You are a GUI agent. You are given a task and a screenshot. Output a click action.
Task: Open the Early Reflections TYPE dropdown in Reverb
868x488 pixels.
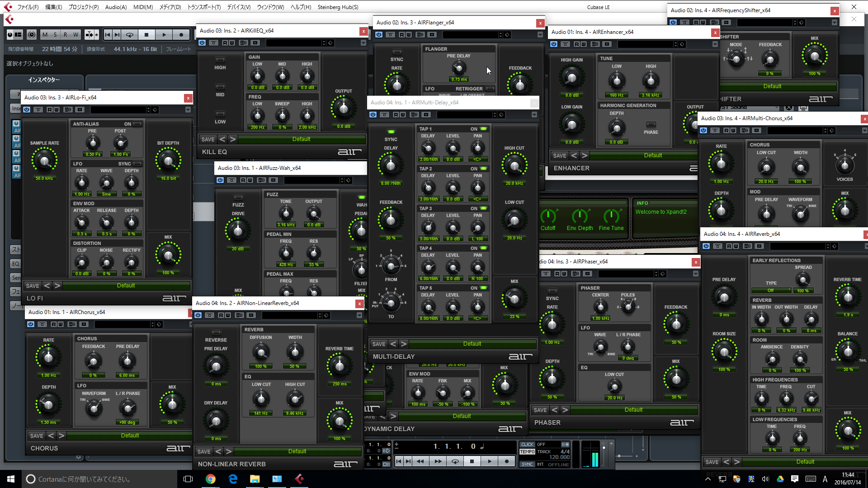[x=771, y=291]
